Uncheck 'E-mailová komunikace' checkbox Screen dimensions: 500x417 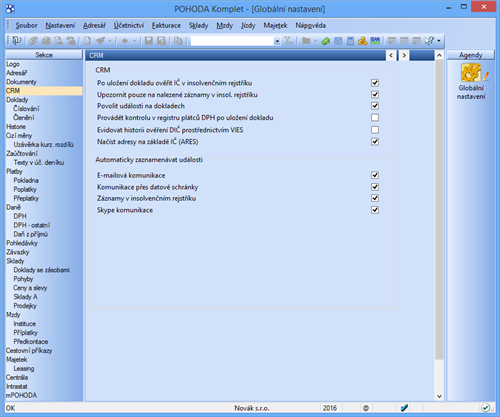coord(375,175)
